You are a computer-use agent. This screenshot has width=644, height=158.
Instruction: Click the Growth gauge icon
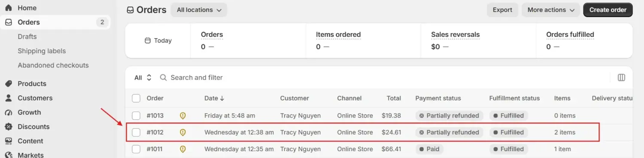tap(8, 112)
